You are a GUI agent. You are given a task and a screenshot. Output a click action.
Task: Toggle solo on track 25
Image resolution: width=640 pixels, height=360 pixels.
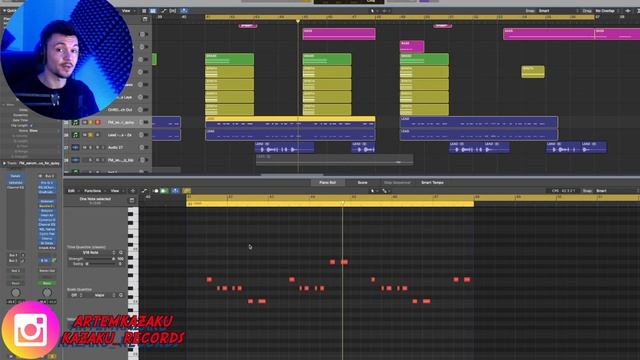91,122
